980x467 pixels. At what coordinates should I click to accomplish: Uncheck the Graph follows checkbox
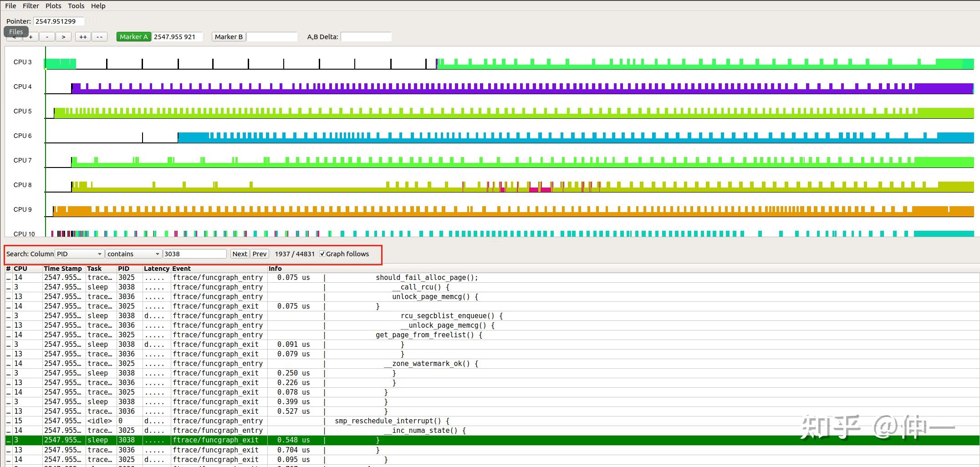pyautogui.click(x=322, y=254)
